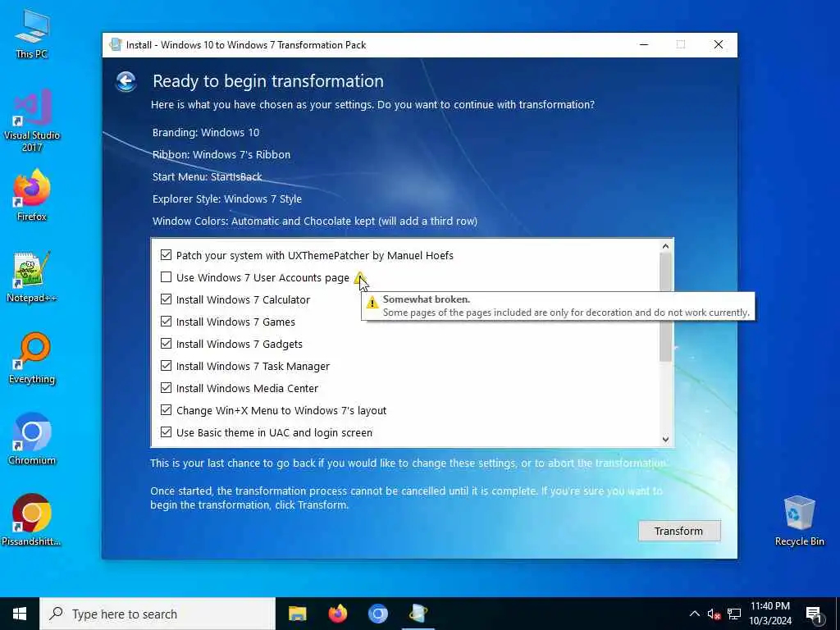Screen dimensions: 840x630
Task: Open Chromium from taskbar
Action: pos(377,614)
